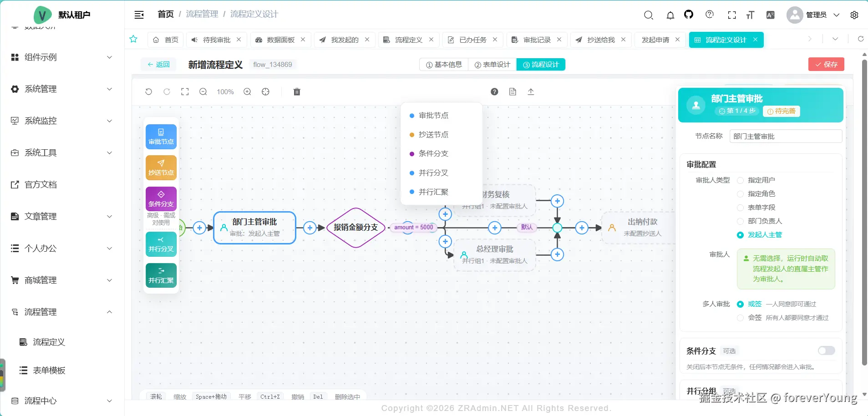
Task: Click the center-canvas target icon
Action: (265, 91)
